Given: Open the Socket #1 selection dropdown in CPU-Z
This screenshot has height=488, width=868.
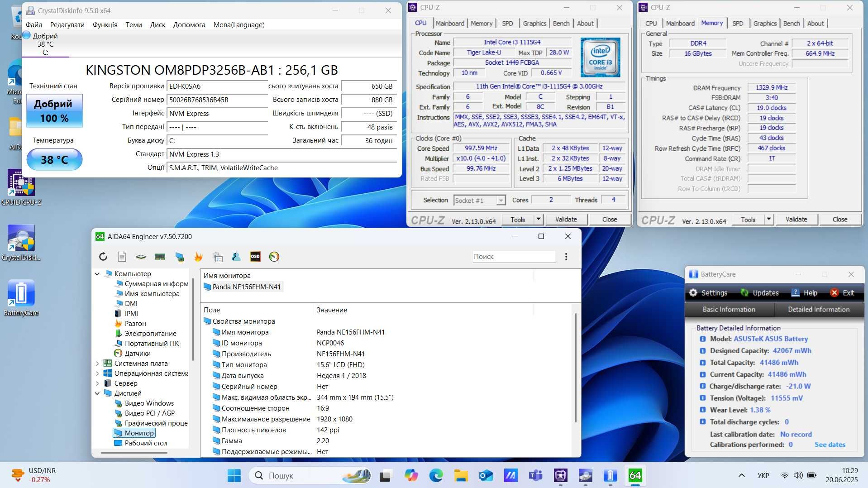Looking at the screenshot, I should tap(480, 200).
